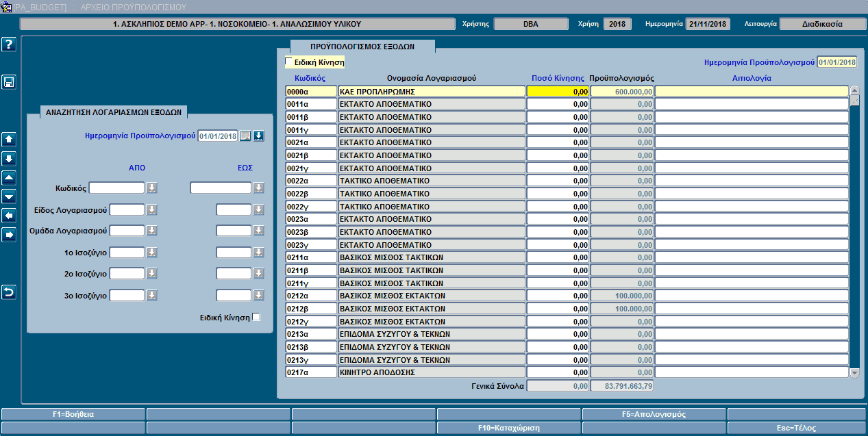
Task: Click the floppy disk save icon
Action: point(9,82)
